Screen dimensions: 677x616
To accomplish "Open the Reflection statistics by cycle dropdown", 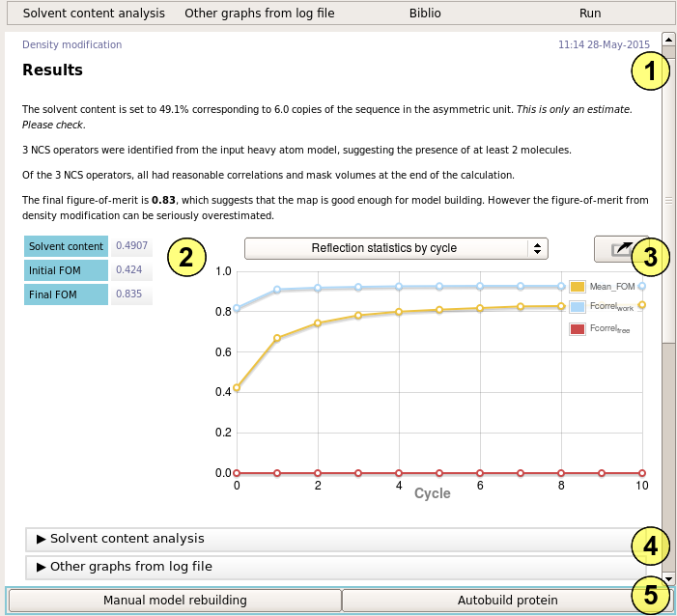I will 396,248.
